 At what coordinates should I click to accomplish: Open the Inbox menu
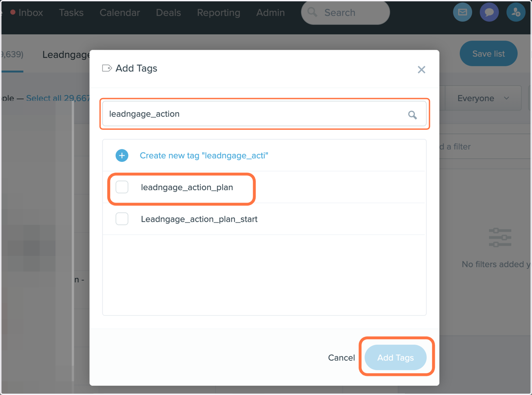click(30, 12)
